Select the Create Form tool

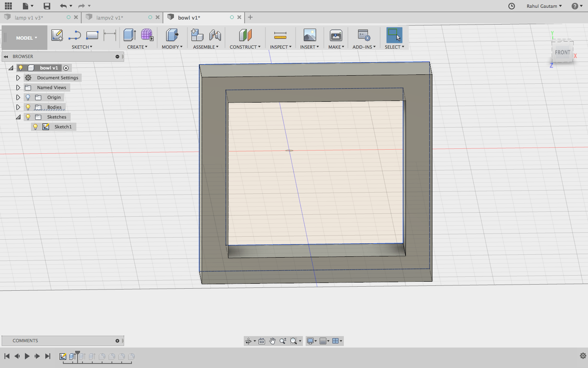(x=147, y=35)
